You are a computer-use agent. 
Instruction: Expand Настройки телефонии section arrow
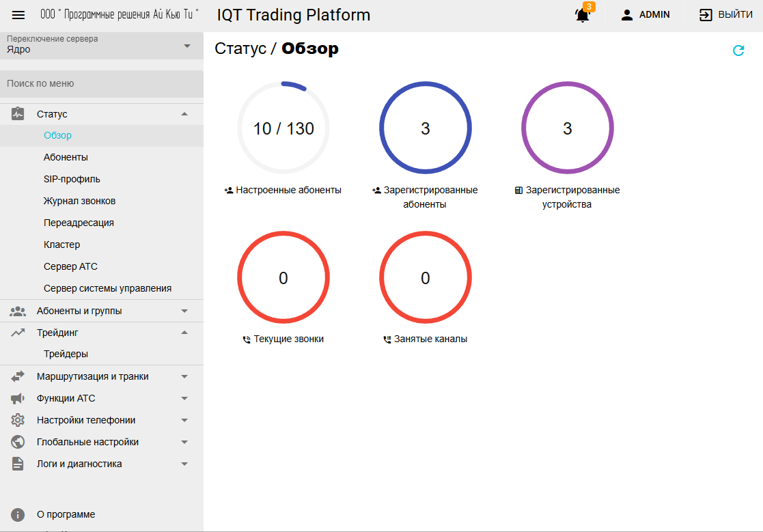184,420
